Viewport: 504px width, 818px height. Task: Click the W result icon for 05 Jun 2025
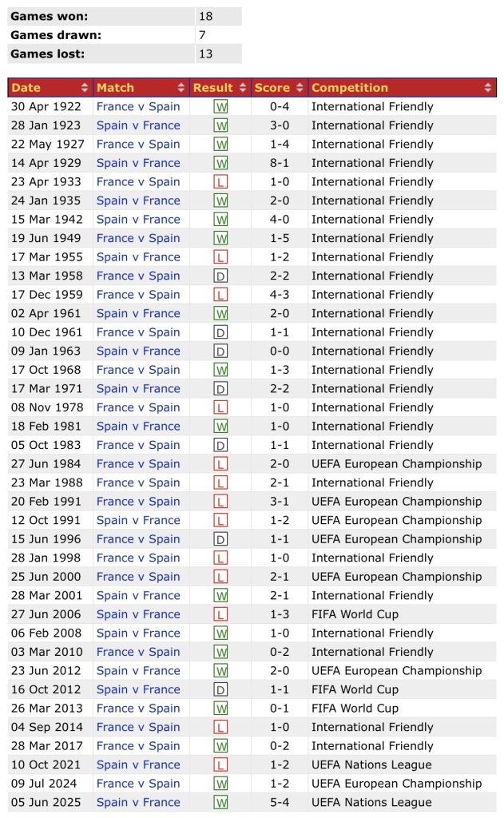[x=220, y=802]
